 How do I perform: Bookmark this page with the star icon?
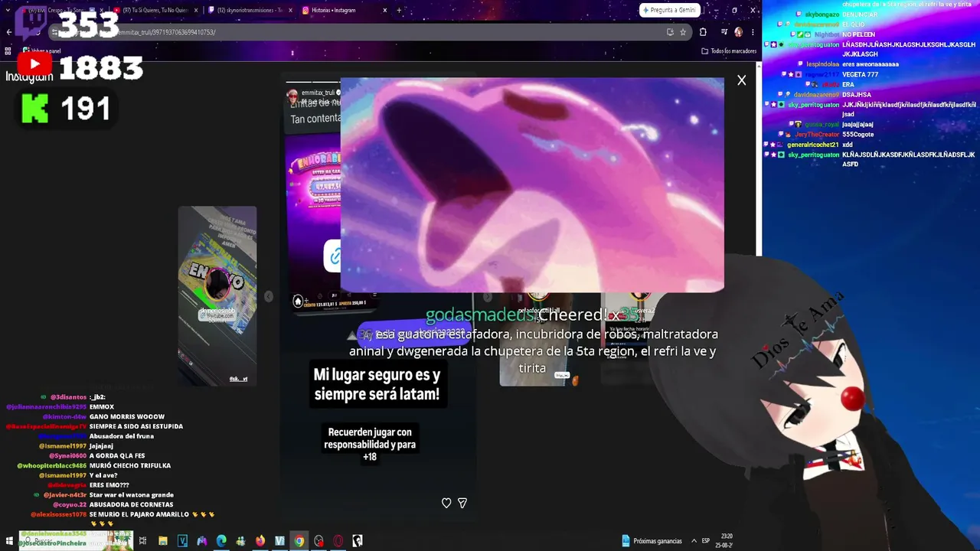(683, 32)
